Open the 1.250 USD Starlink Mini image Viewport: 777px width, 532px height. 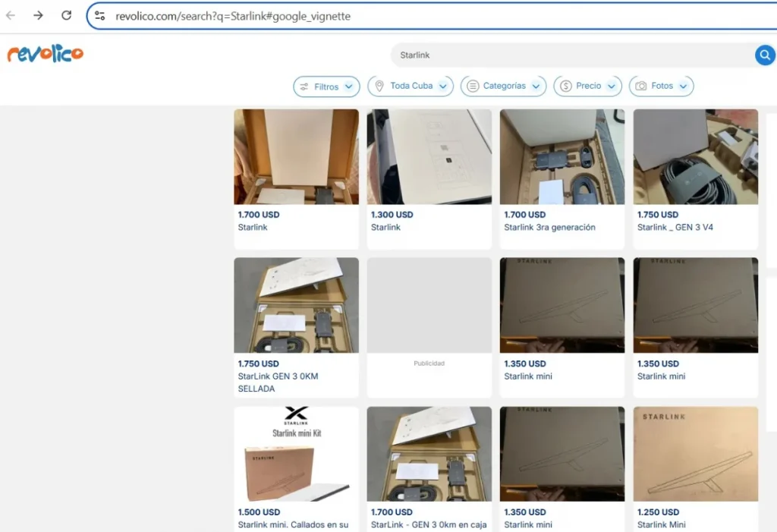click(x=696, y=454)
